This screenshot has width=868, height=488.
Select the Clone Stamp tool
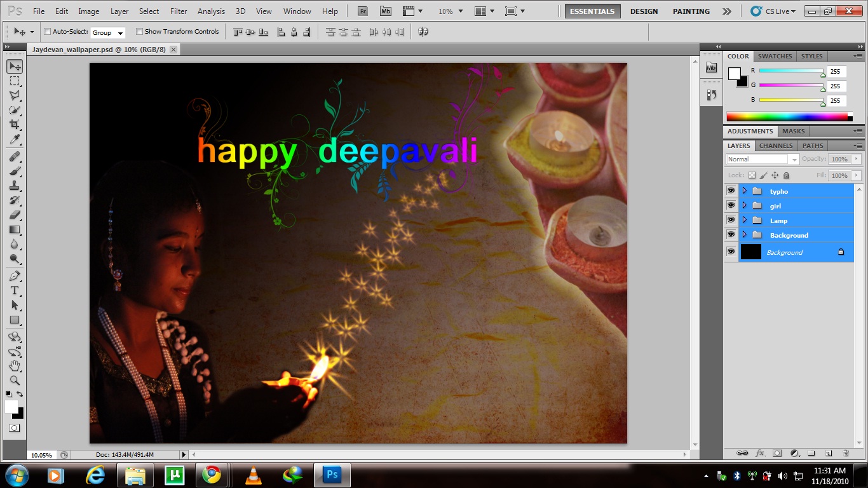click(15, 186)
